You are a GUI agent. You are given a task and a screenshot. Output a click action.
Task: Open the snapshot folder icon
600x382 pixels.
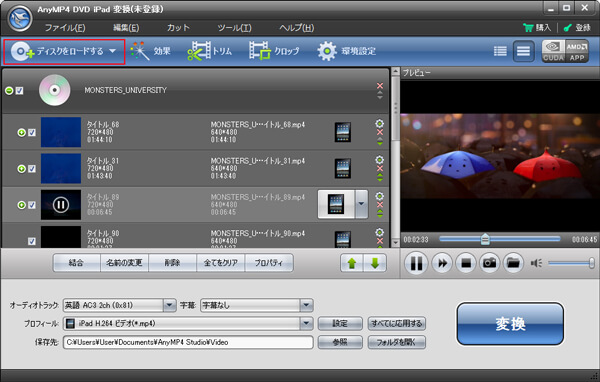[x=513, y=263]
